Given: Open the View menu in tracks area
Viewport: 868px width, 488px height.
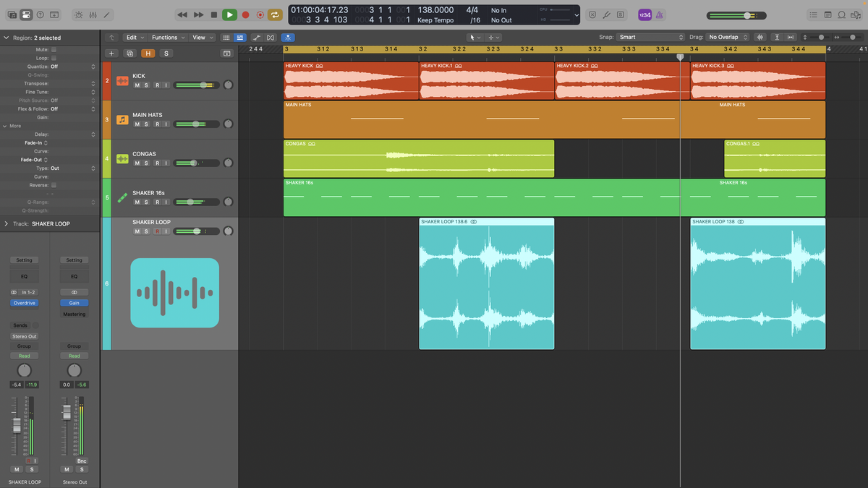Looking at the screenshot, I should (x=202, y=38).
